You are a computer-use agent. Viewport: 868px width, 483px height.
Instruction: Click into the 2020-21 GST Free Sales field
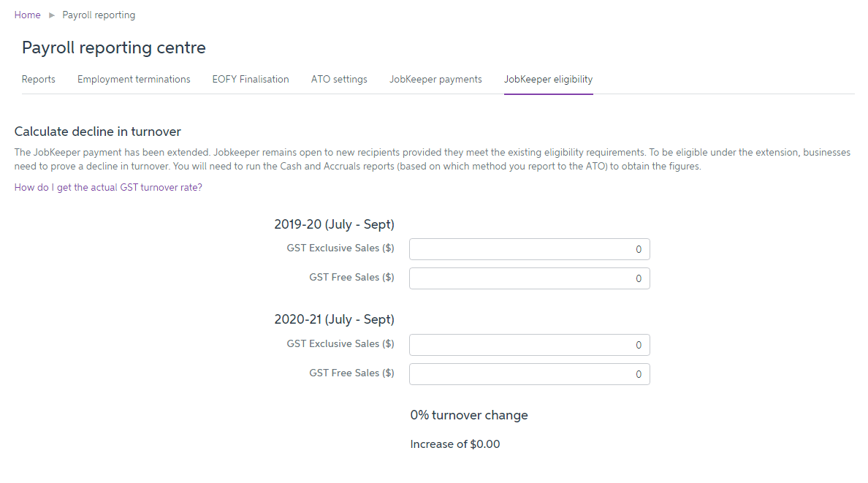click(x=529, y=374)
